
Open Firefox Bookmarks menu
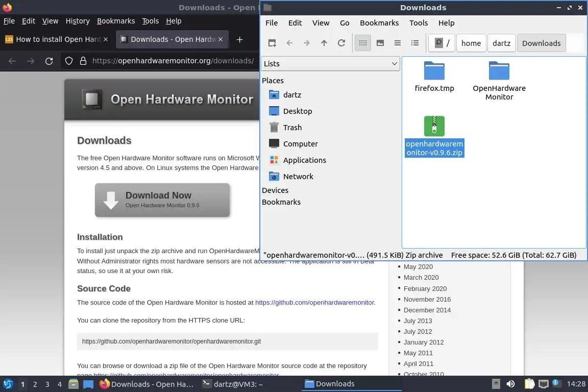coord(116,21)
